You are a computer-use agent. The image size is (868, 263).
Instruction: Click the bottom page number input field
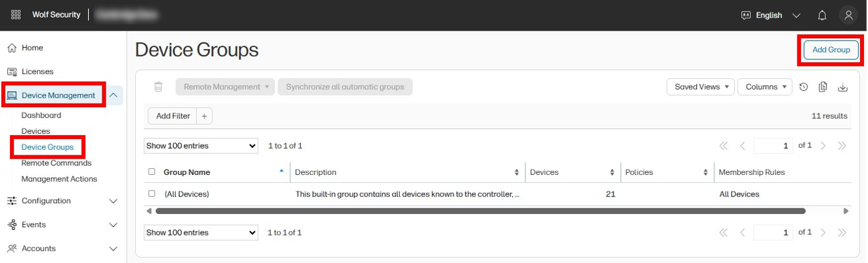[x=774, y=233]
